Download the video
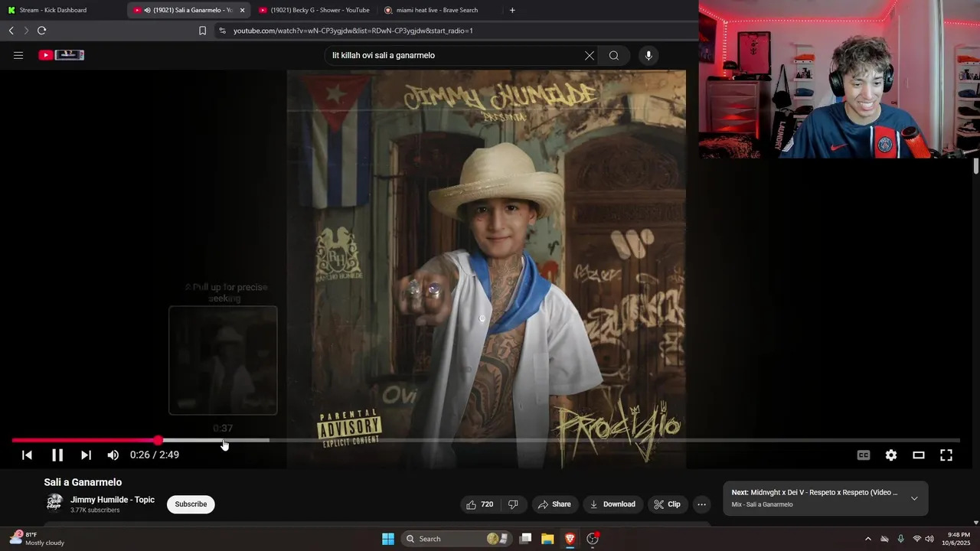The image size is (980, 551). coord(612,504)
